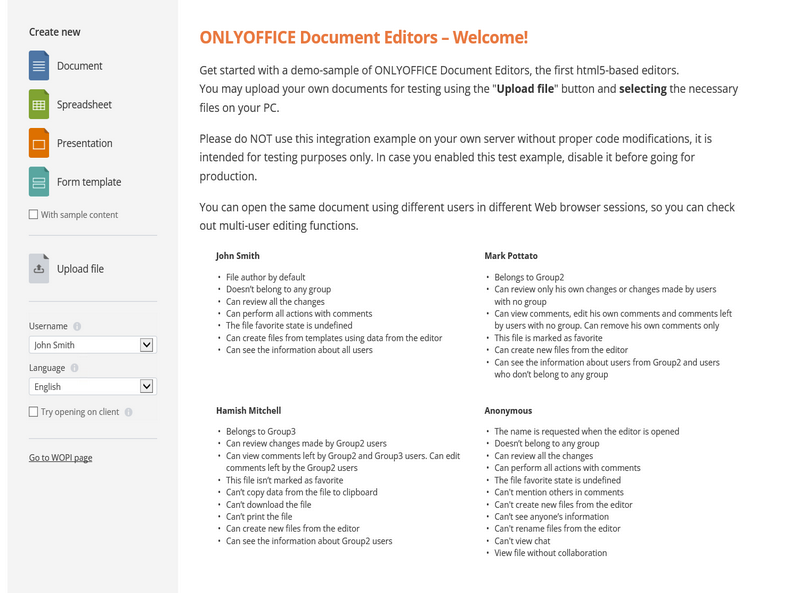The width and height of the screenshot is (797, 593).
Task: Enable the With sample content checkbox
Action: click(34, 214)
